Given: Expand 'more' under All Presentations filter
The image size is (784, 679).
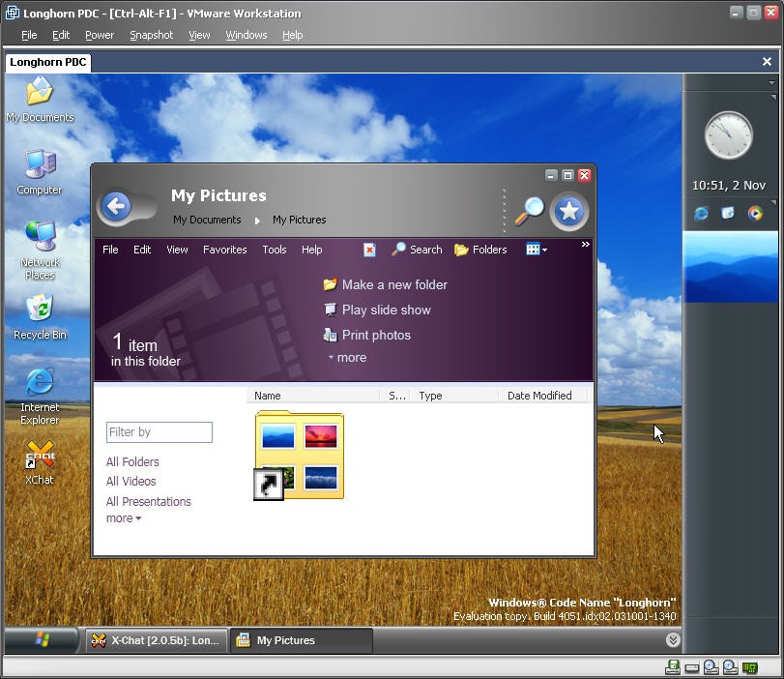Looking at the screenshot, I should 123,518.
